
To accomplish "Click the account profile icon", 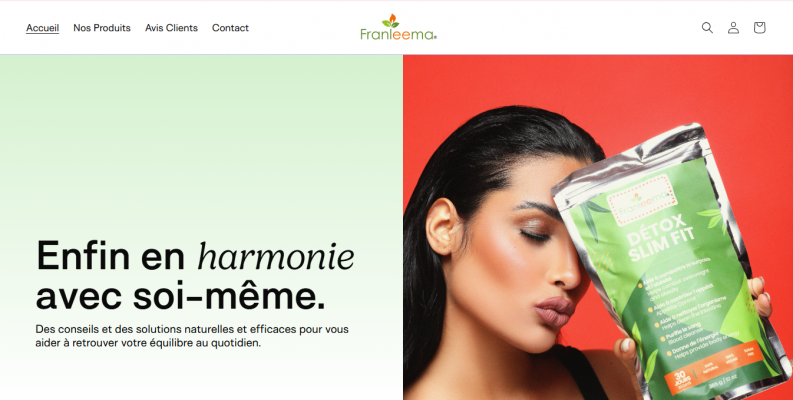I will [x=733, y=28].
